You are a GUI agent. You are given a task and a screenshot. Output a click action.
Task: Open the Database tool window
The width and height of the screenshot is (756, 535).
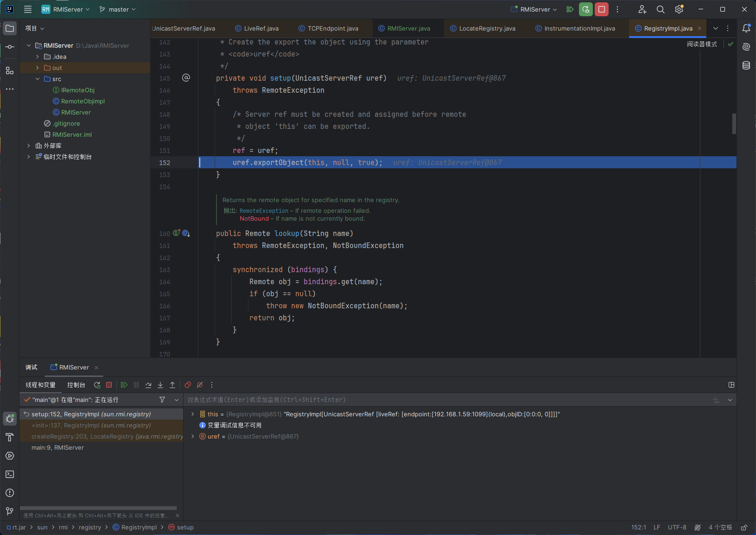tap(746, 65)
